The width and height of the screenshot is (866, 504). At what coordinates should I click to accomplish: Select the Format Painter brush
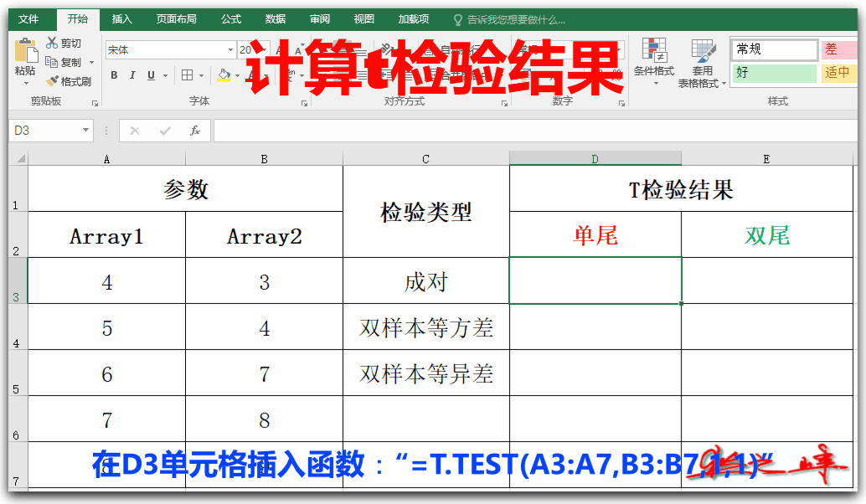tap(52, 81)
